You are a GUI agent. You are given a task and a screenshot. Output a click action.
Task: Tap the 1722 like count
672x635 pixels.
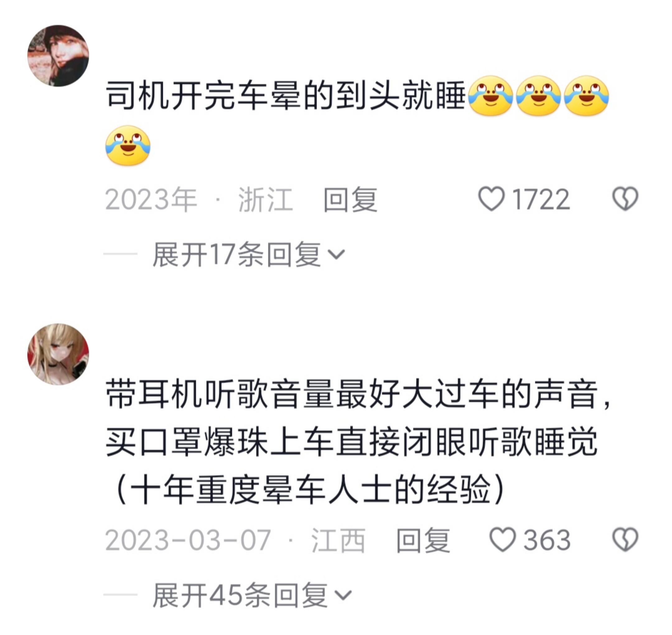click(x=541, y=200)
